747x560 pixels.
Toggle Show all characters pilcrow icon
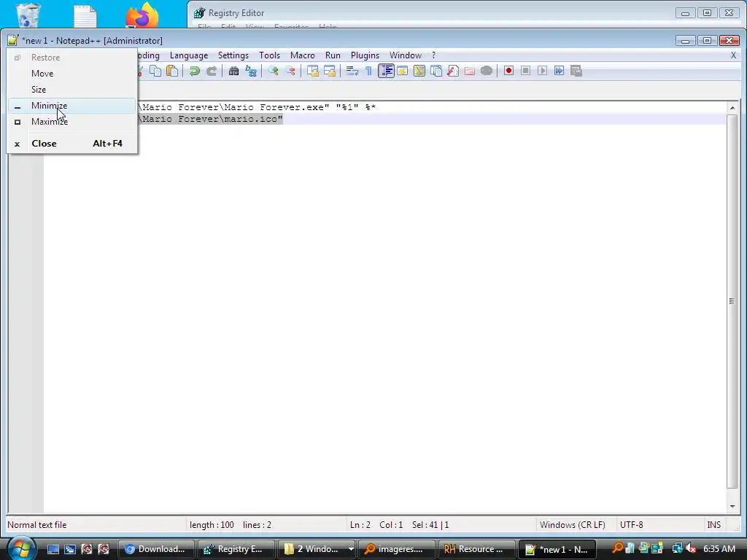(x=368, y=71)
